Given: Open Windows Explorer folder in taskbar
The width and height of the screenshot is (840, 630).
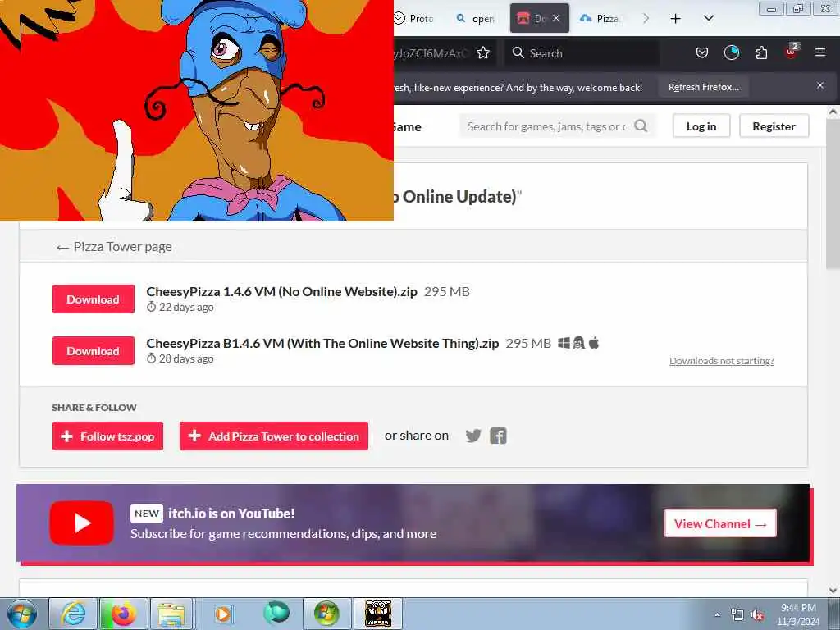Looking at the screenshot, I should click(171, 614).
